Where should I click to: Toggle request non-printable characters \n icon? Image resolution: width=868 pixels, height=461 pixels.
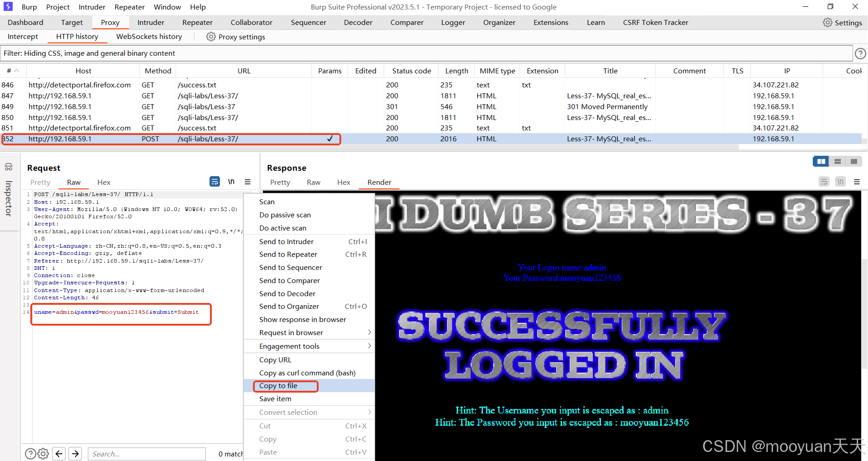[x=231, y=182]
